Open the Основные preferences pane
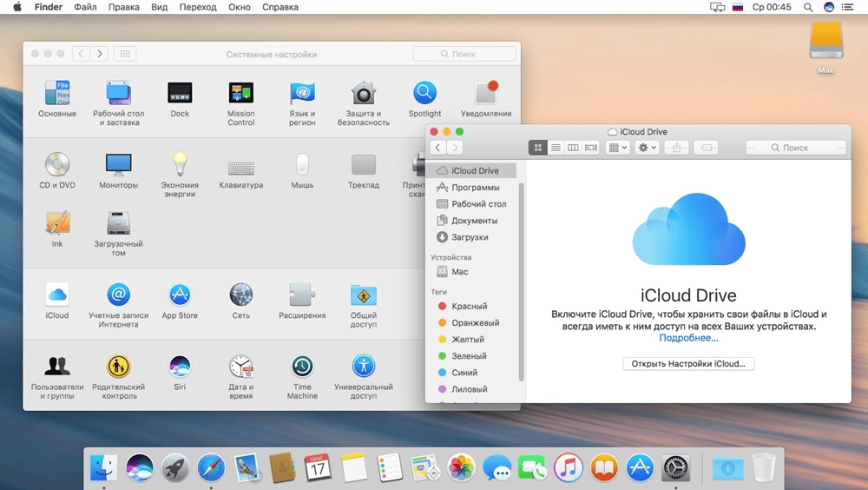This screenshot has height=490, width=868. pyautogui.click(x=57, y=99)
